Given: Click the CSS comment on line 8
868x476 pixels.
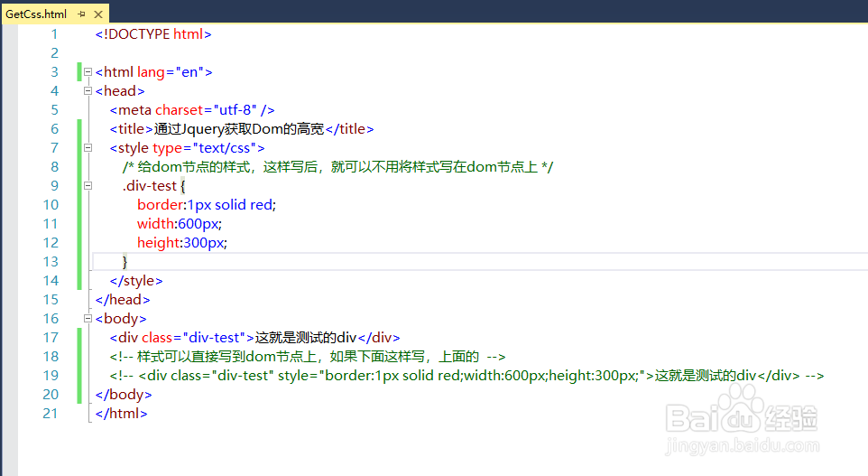Looking at the screenshot, I should pyautogui.click(x=337, y=167).
